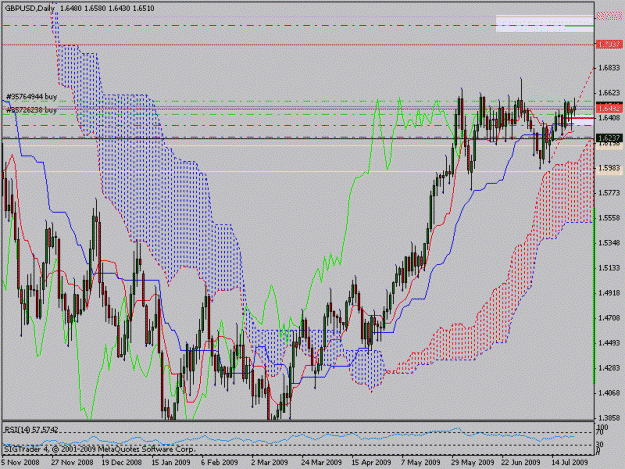Click the 19 Dec 2008 date label
This screenshot has width=625, height=469.
pos(121,462)
